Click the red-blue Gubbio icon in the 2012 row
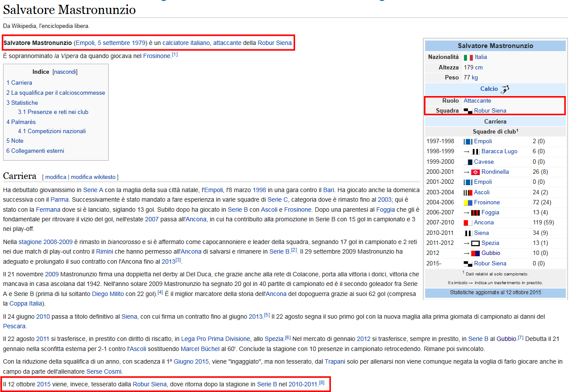Screen dimensions: 571x392 pyautogui.click(x=475, y=253)
